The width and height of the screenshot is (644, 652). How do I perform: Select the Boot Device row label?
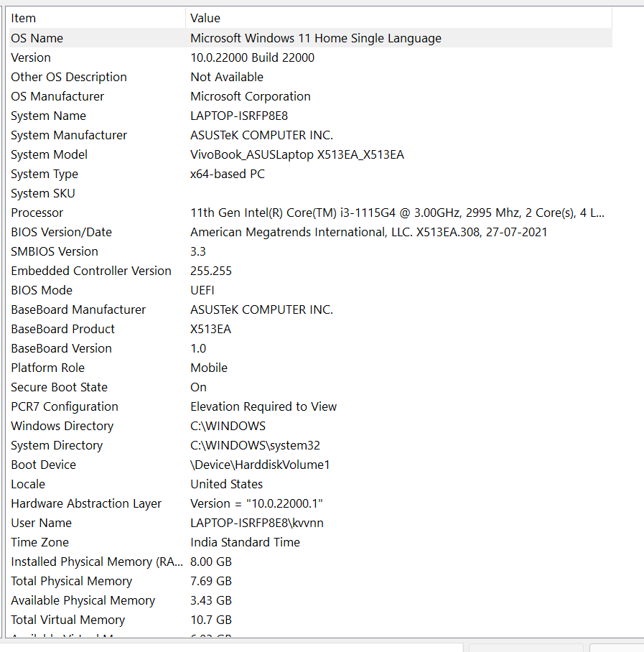44,465
